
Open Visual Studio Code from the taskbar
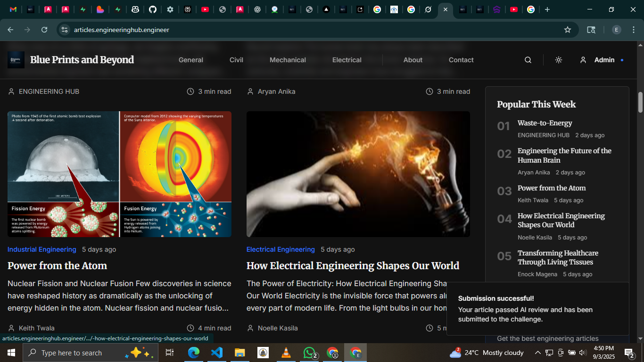pyautogui.click(x=216, y=353)
